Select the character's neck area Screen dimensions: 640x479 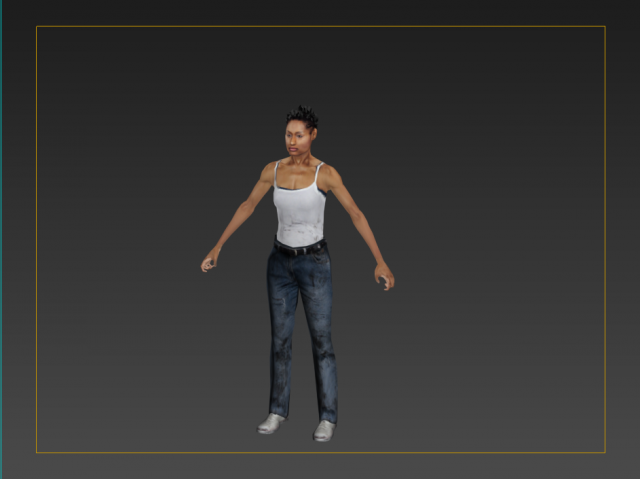(300, 158)
